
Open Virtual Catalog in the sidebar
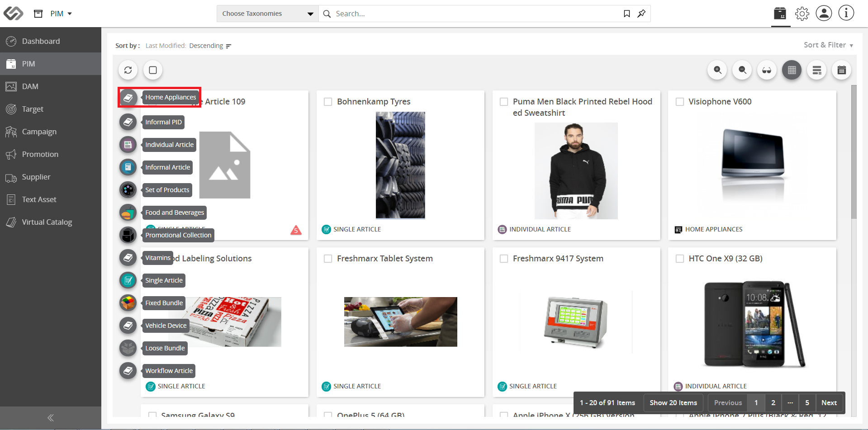pyautogui.click(x=51, y=222)
